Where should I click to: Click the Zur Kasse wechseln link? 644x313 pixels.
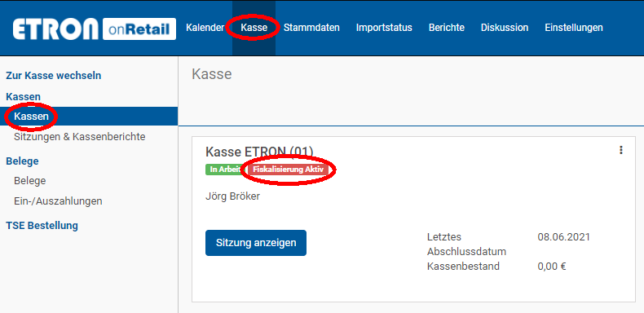[x=53, y=76]
